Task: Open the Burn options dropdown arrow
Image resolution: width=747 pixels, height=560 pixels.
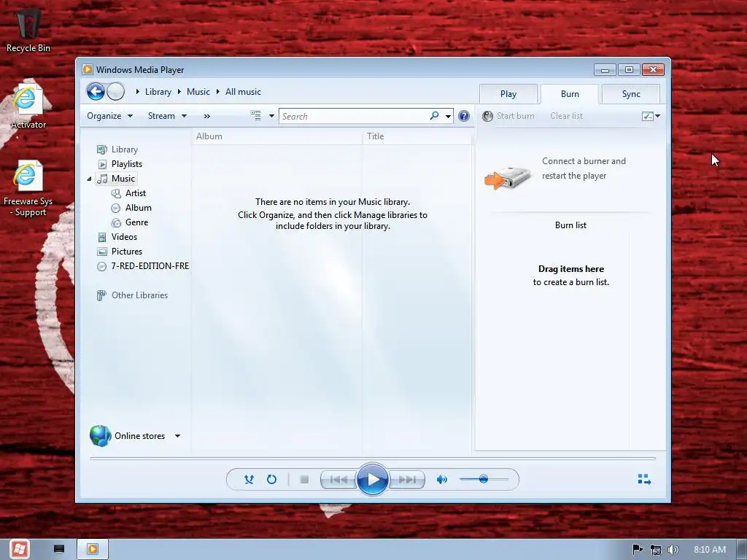Action: (x=658, y=116)
